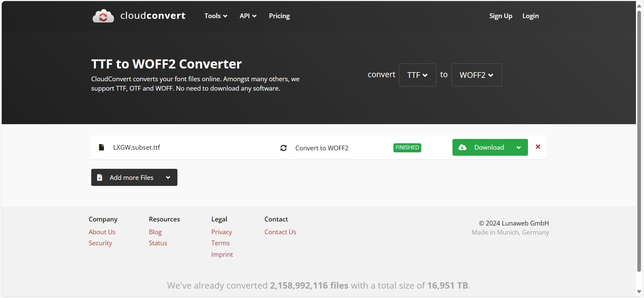Click the add-file icon on Add more Files
The width and height of the screenshot is (644, 298).
point(100,178)
